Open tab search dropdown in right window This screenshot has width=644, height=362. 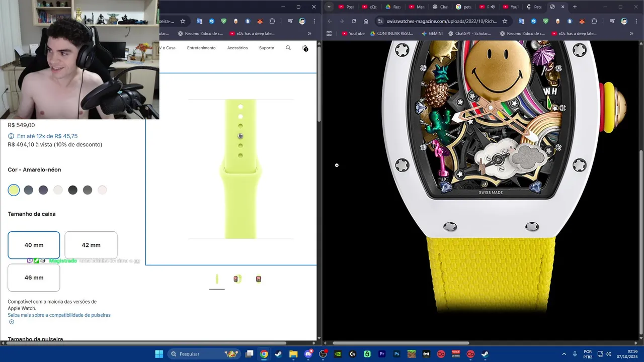tap(329, 7)
